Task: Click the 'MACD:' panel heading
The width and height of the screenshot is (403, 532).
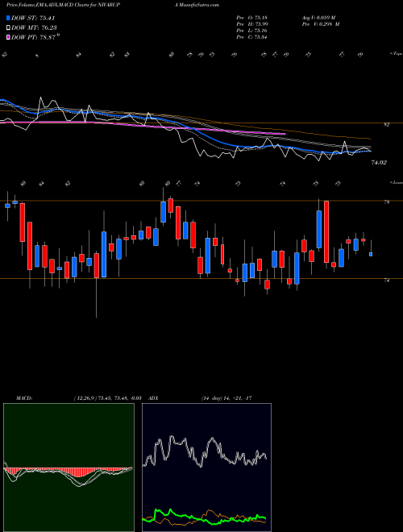Action: pos(23,398)
